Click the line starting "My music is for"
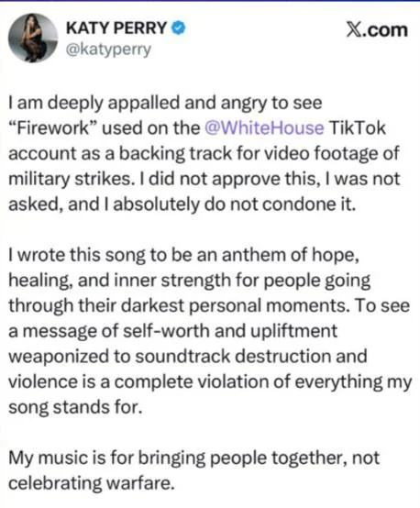 click(x=193, y=458)
